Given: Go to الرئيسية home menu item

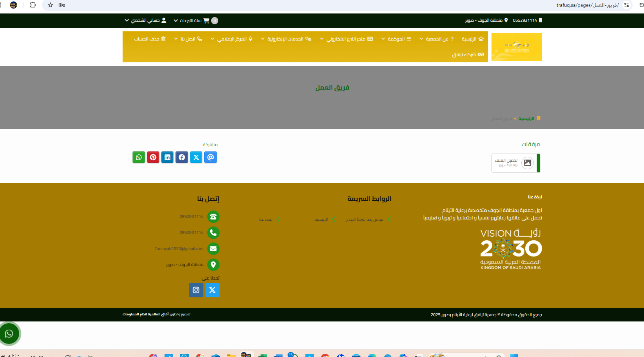Looking at the screenshot, I should tap(472, 39).
